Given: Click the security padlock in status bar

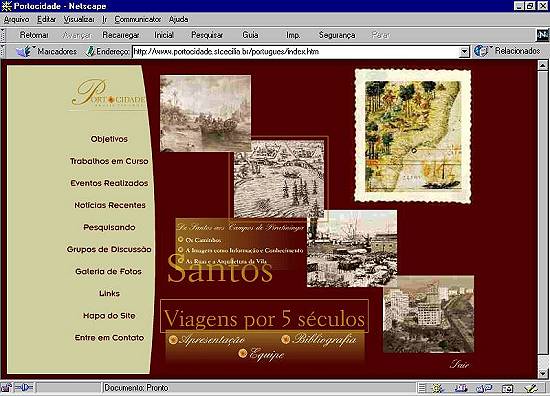Looking at the screenshot, I should click(x=6, y=388).
